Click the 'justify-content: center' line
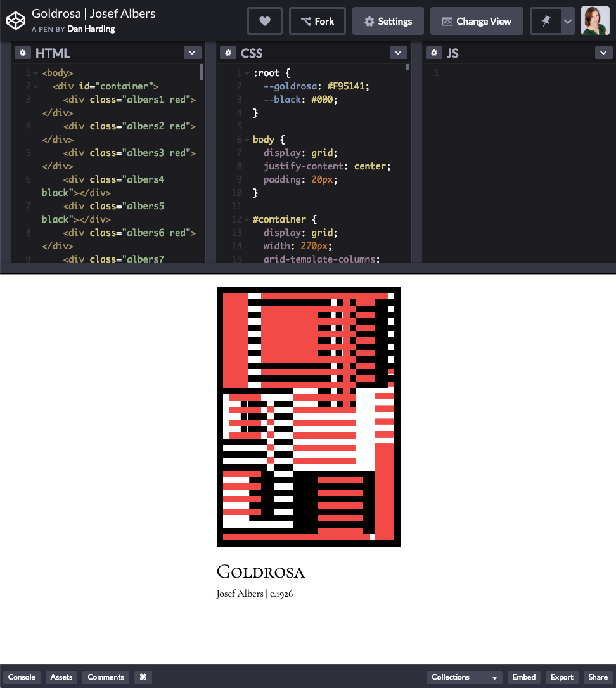This screenshot has height=688, width=616. point(326,166)
